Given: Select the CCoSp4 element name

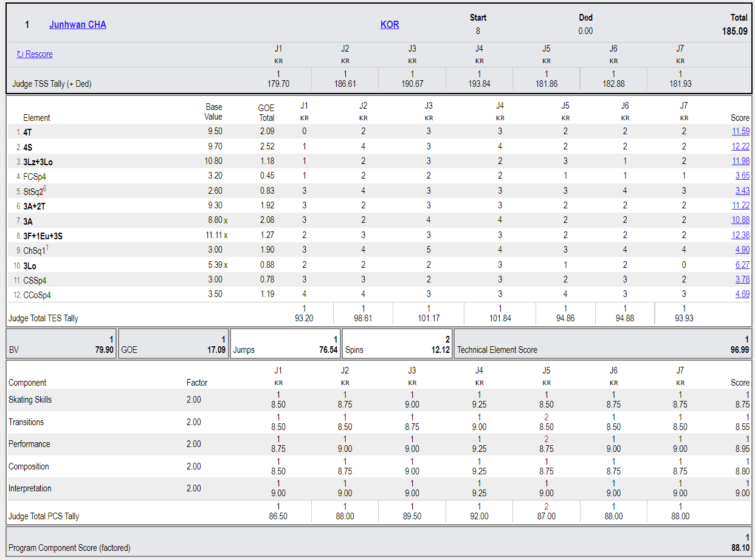Looking at the screenshot, I should pyautogui.click(x=38, y=295).
